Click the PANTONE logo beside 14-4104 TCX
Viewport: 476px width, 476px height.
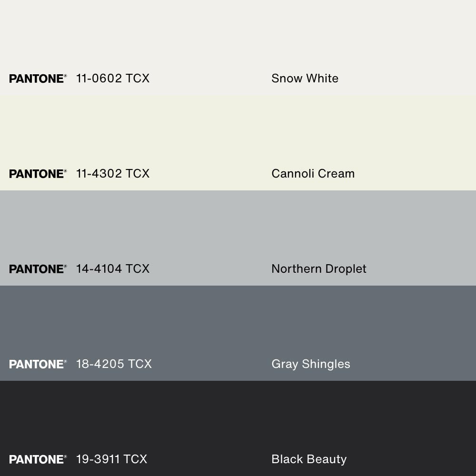click(38, 269)
